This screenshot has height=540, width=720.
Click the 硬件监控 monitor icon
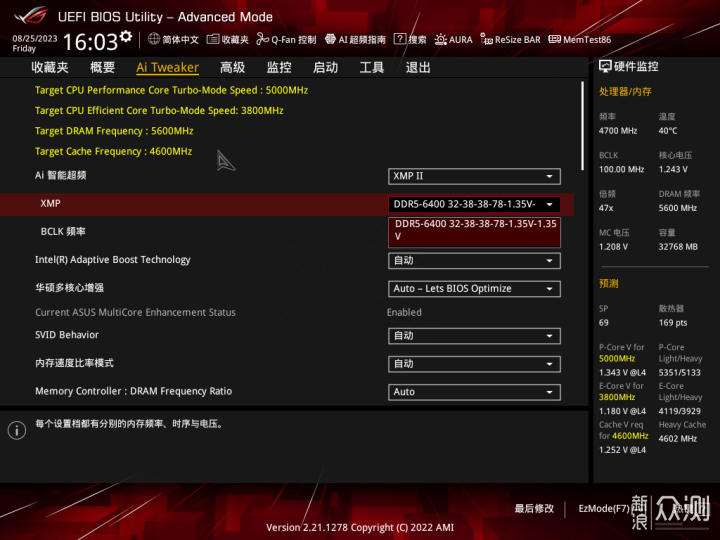point(605,67)
